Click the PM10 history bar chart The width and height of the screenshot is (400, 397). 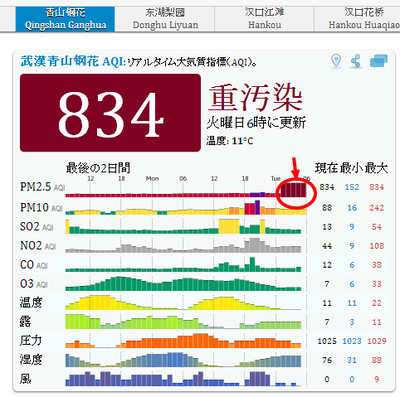coord(186,207)
